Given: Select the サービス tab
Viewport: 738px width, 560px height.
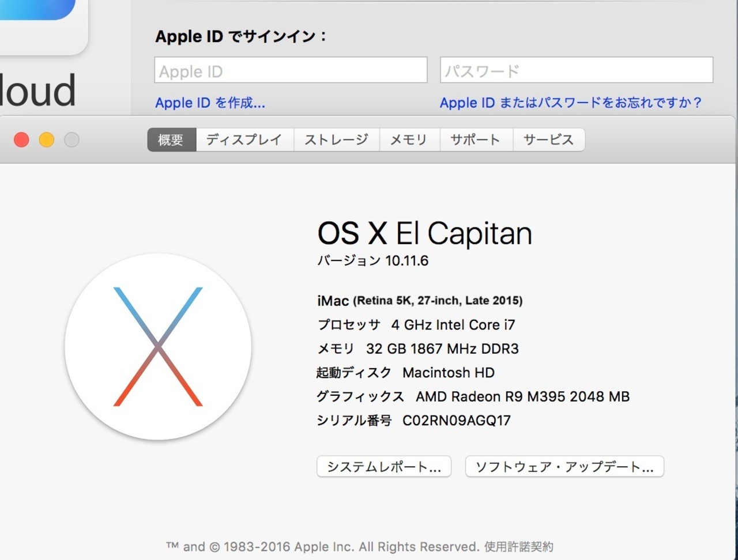Looking at the screenshot, I should coord(549,140).
